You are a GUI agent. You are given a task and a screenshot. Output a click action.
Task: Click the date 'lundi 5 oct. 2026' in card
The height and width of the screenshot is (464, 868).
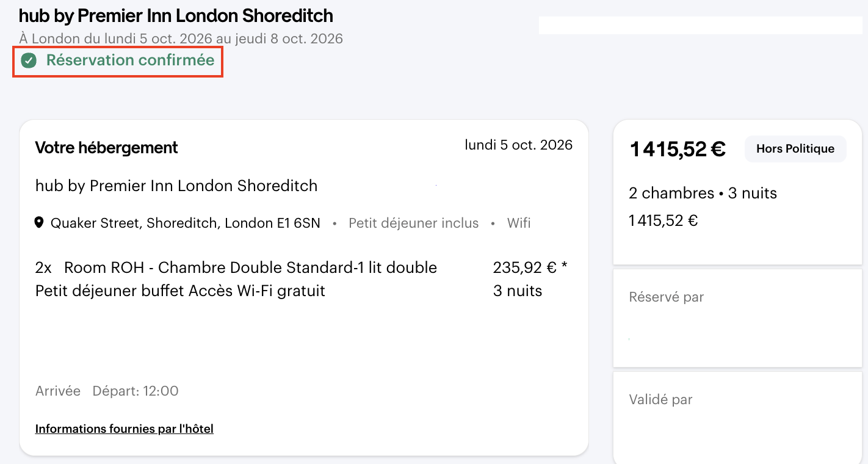[518, 145]
